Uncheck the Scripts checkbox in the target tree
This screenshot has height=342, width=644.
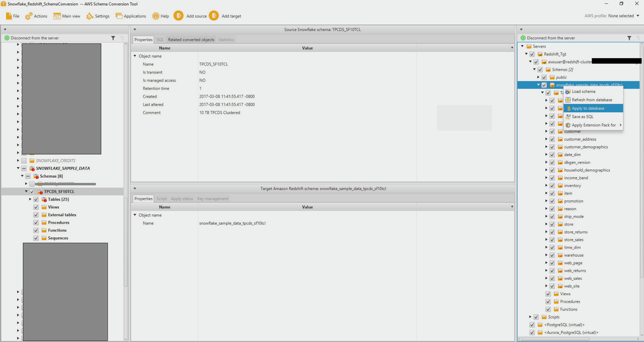pyautogui.click(x=536, y=317)
